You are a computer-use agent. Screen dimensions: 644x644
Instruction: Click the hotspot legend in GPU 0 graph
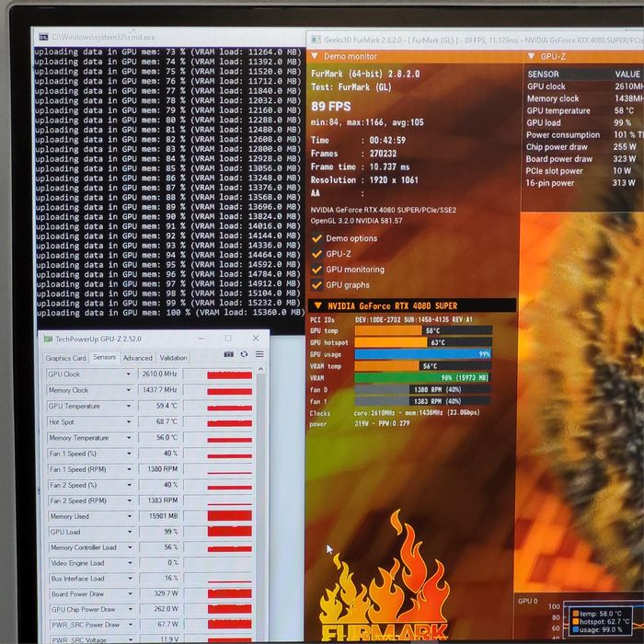tap(602, 622)
